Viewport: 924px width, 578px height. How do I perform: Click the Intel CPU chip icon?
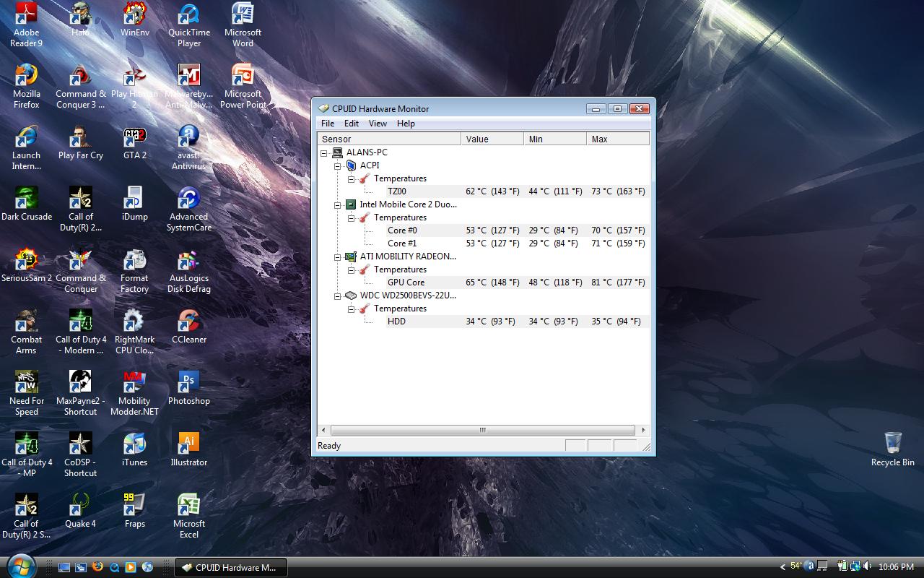pos(351,204)
